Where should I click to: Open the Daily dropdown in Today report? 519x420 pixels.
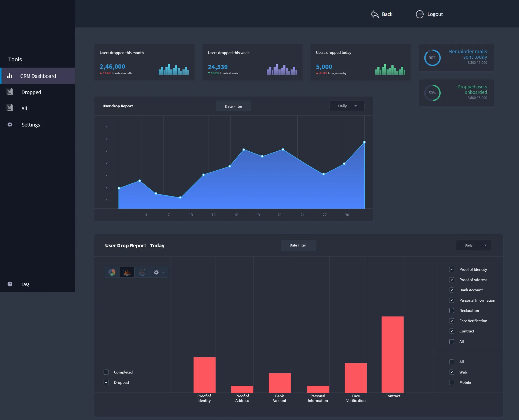[474, 245]
